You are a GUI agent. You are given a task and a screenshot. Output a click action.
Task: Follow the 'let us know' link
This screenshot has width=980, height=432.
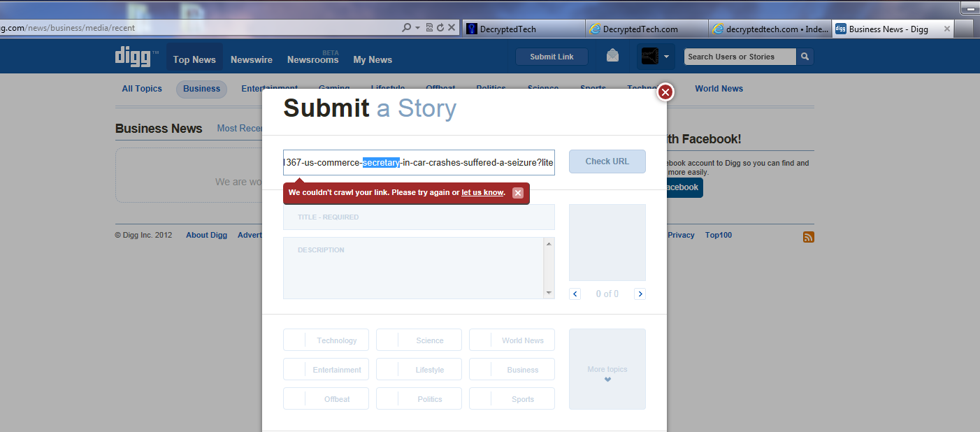(x=482, y=193)
